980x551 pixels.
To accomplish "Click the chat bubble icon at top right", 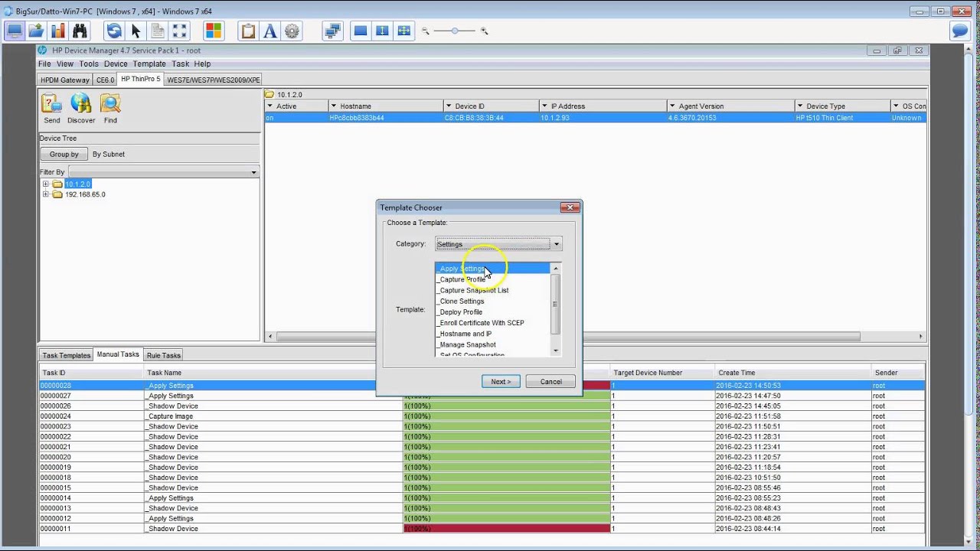I will [x=959, y=31].
